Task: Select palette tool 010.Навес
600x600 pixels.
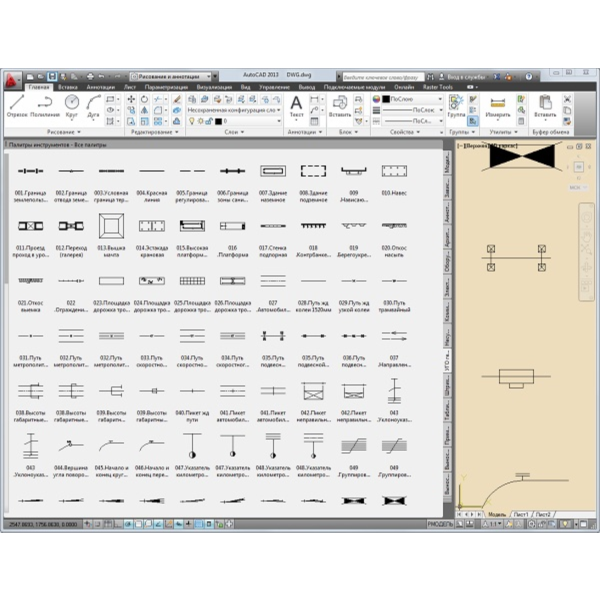Action: [x=394, y=180]
